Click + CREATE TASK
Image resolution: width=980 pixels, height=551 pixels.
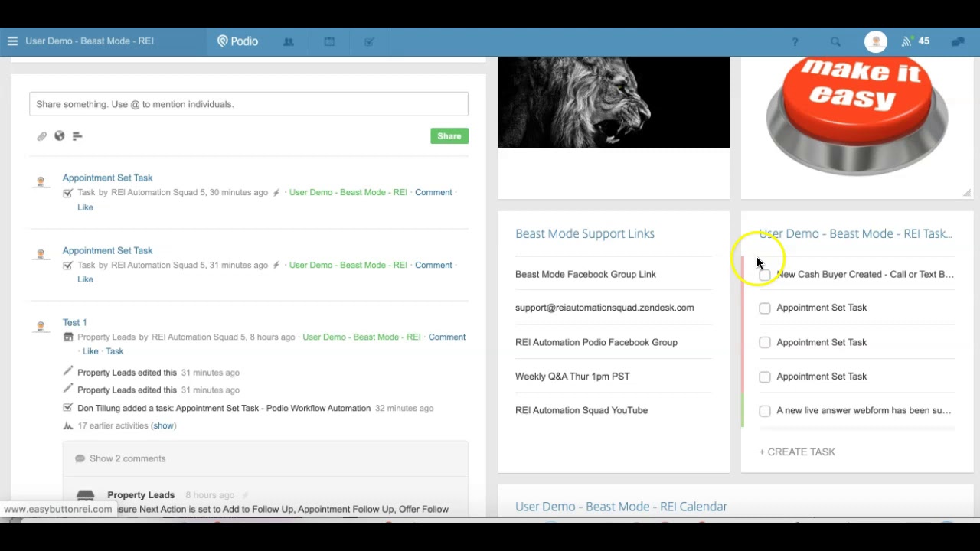pyautogui.click(x=797, y=452)
